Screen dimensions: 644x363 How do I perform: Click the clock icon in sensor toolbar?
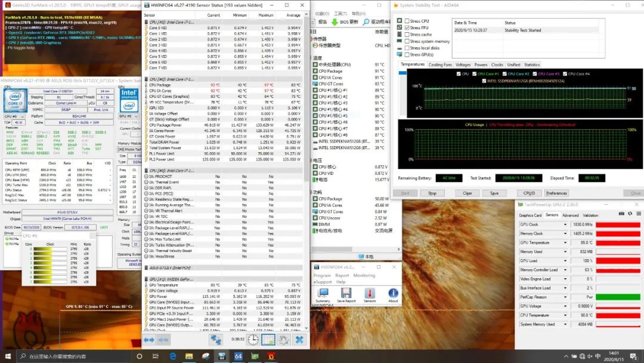[253, 339]
